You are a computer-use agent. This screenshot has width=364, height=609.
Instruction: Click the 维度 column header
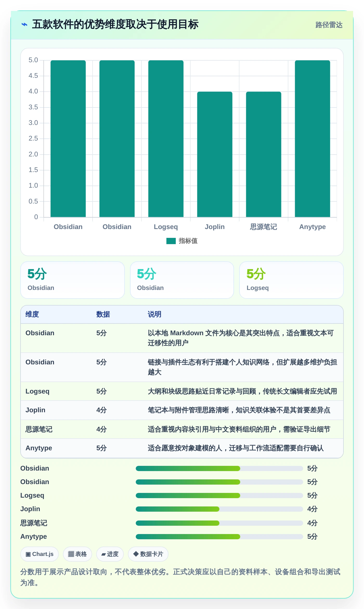[32, 314]
